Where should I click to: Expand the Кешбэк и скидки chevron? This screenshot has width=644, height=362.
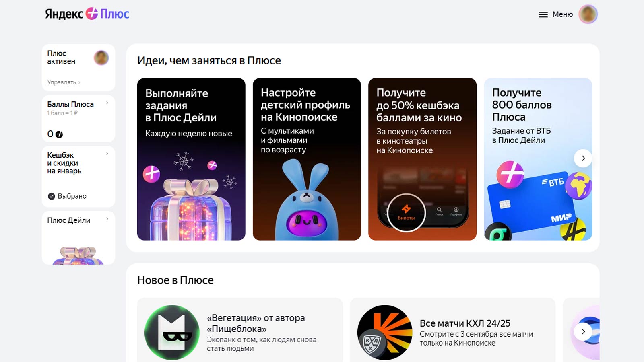107,154
